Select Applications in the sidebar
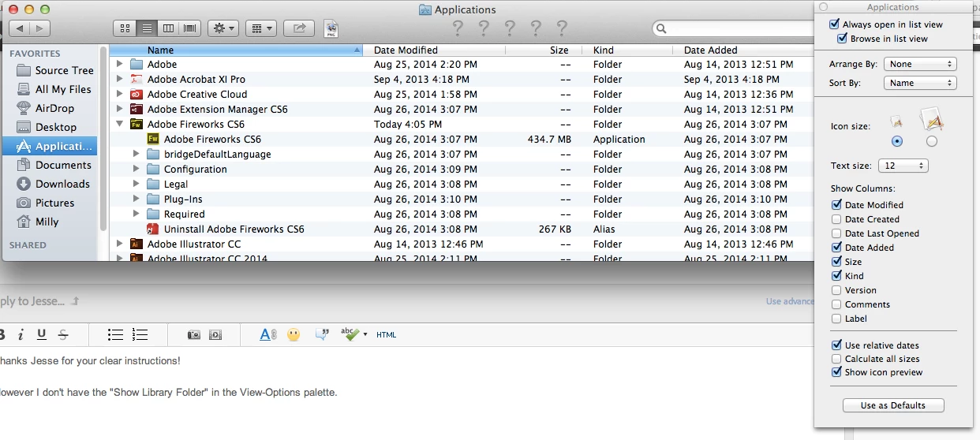 coord(50,146)
